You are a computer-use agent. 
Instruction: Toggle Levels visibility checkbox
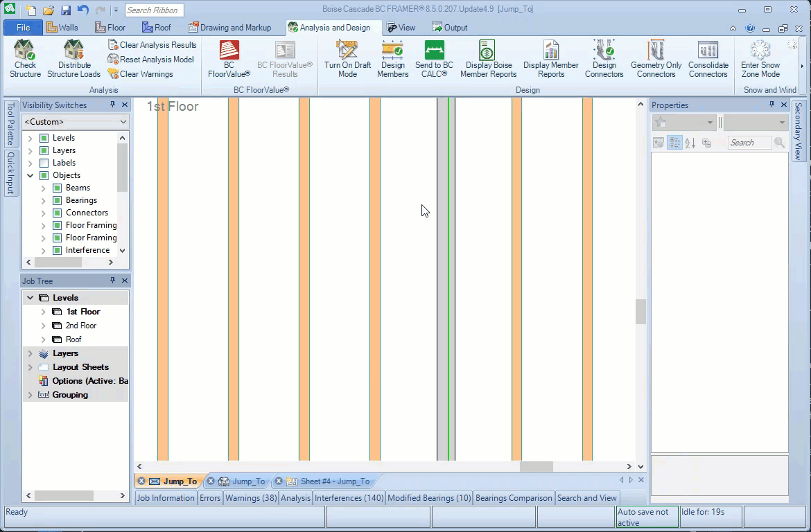click(x=44, y=138)
